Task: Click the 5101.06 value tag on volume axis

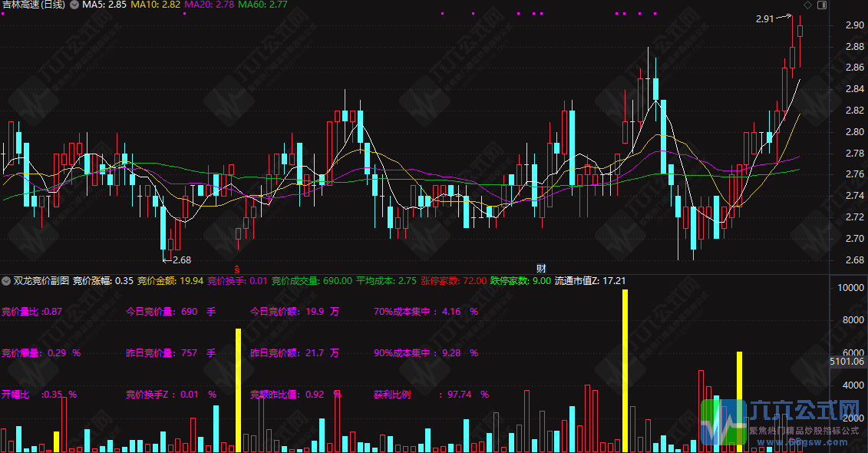Action: pyautogui.click(x=847, y=361)
